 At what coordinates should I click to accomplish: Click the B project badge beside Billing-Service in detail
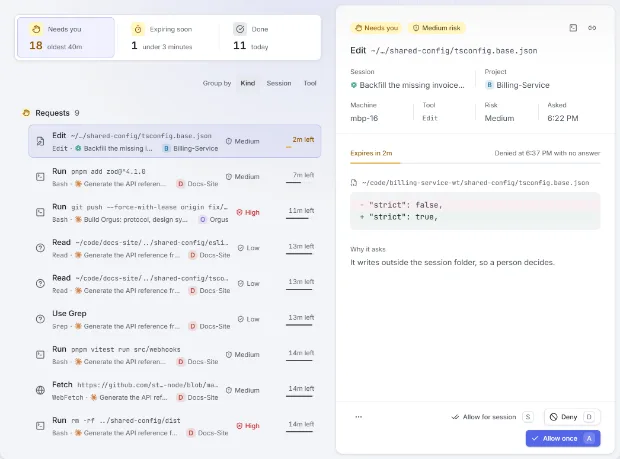[489, 85]
